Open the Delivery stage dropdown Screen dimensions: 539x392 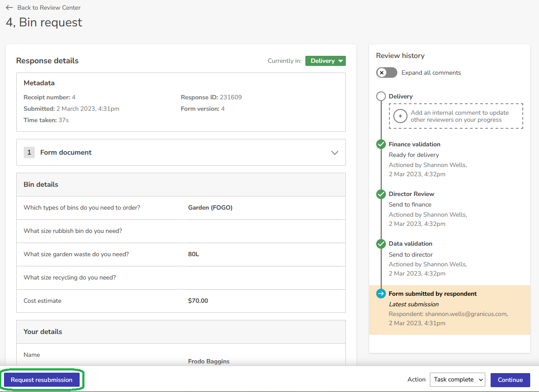coord(326,61)
